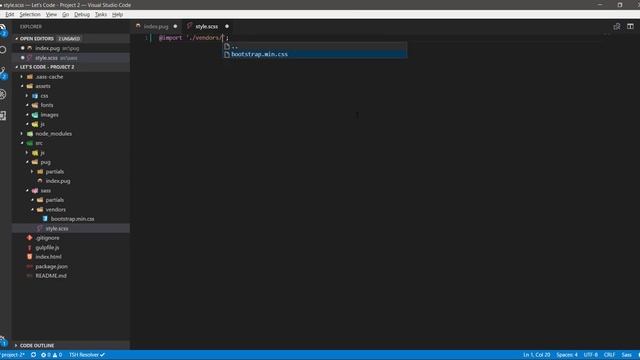Select bootstrap.min.css autocomplete suggestion
Viewport: 640px width, 360px height.
[315, 54]
